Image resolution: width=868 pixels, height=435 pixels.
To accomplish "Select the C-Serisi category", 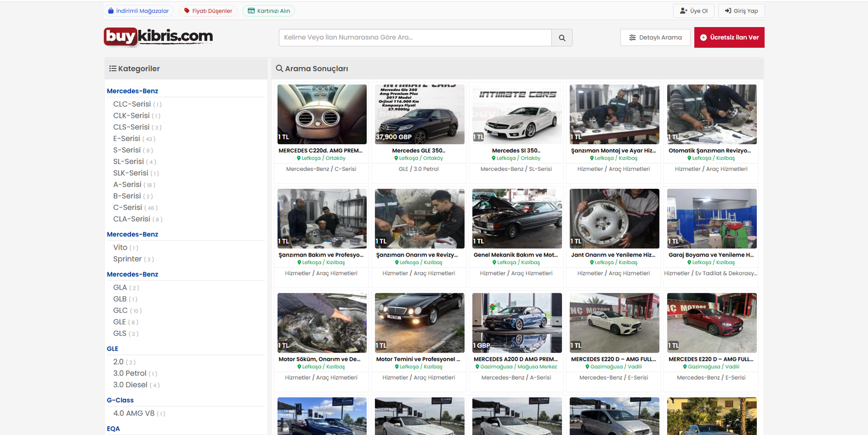I will click(x=127, y=208).
